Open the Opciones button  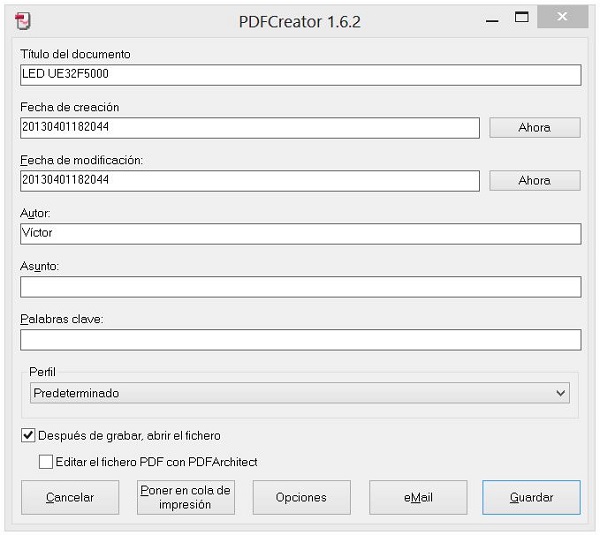click(x=302, y=497)
